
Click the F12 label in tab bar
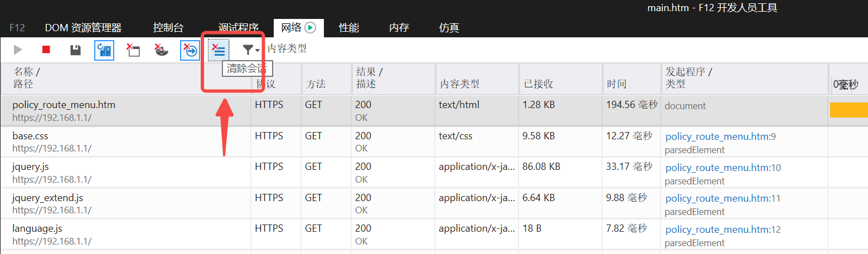(17, 28)
